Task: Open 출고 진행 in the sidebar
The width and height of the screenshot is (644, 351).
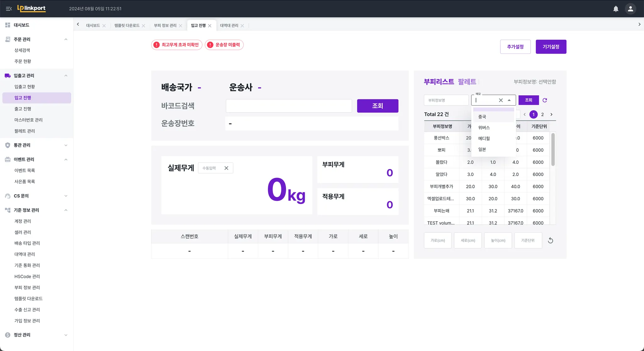Action: click(x=23, y=109)
